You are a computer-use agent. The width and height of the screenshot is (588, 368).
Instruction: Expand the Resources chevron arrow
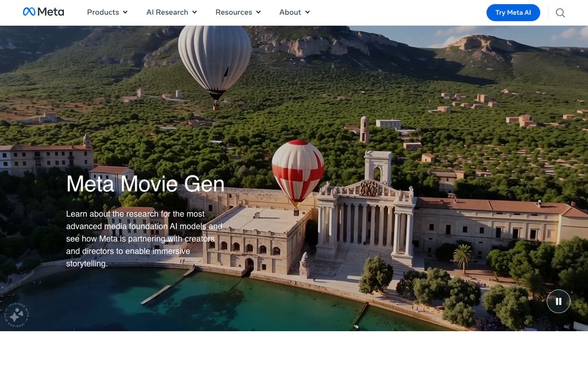tap(258, 13)
